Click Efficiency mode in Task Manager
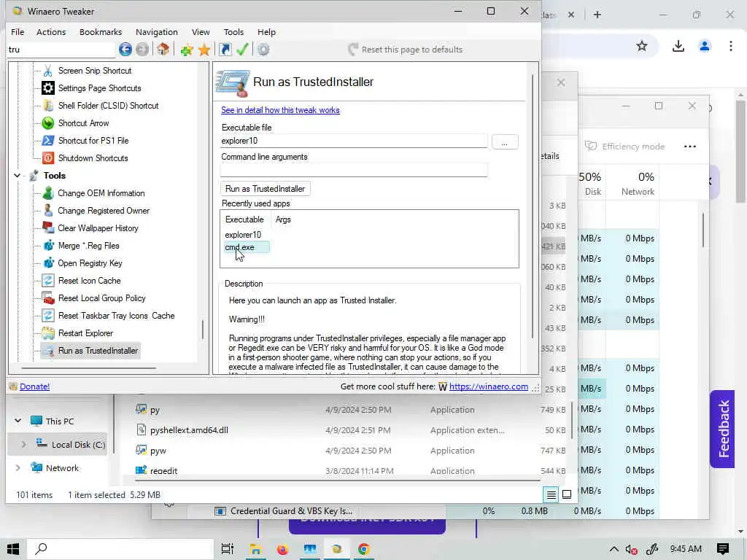Viewport: 747px width, 560px height. click(x=624, y=146)
